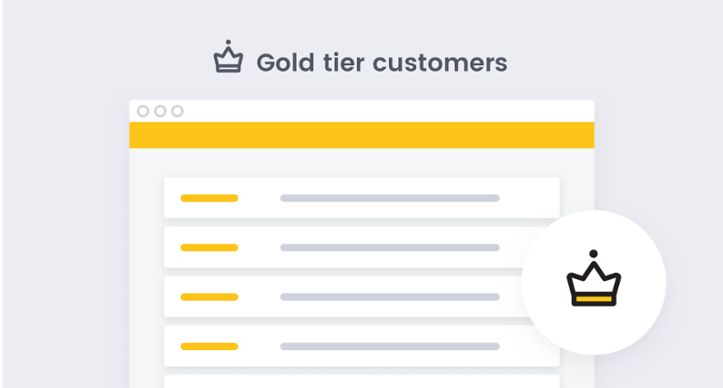Select the yellow pill in the first list row
This screenshot has width=723, height=388.
[209, 198]
